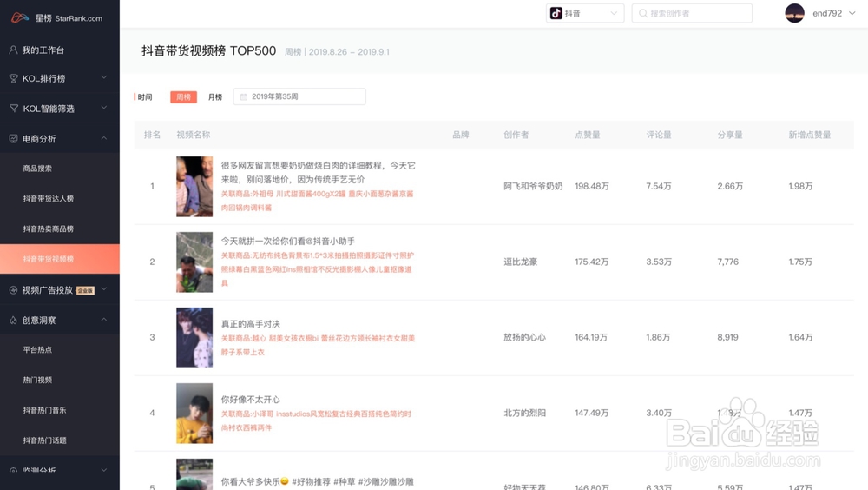This screenshot has width=868, height=490.
Task: Click the Douyin logo in platform selector
Action: point(556,13)
